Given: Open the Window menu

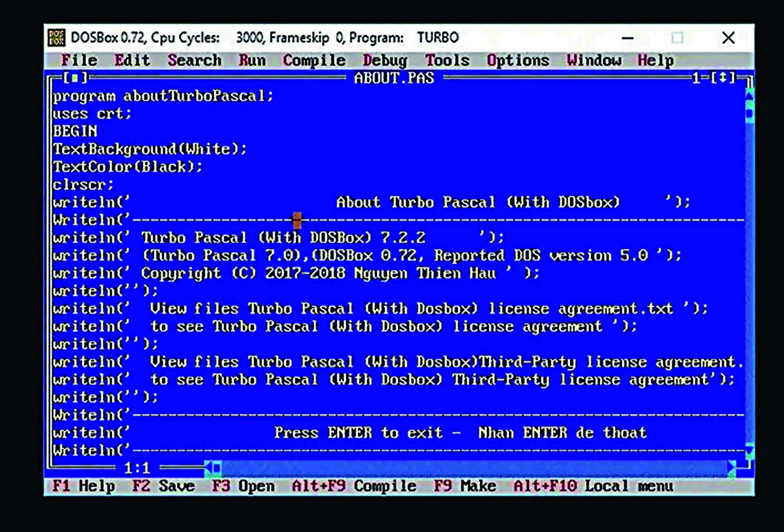Looking at the screenshot, I should [x=594, y=60].
